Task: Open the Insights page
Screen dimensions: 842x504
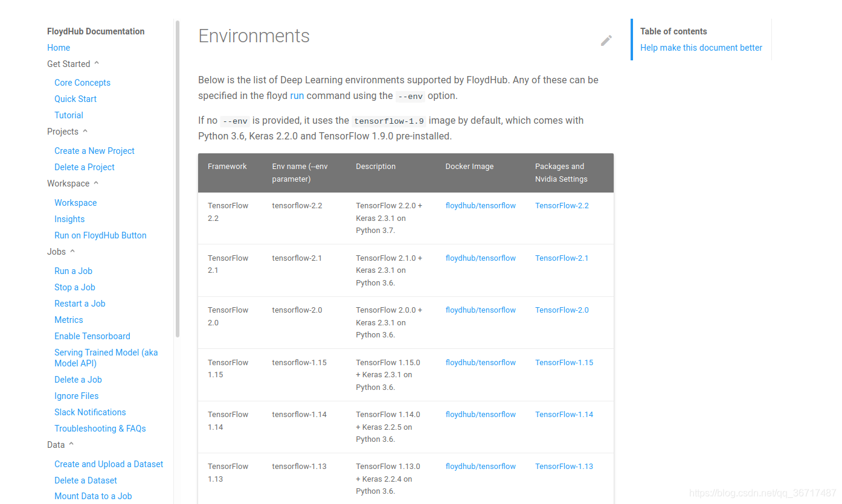Action: [69, 219]
